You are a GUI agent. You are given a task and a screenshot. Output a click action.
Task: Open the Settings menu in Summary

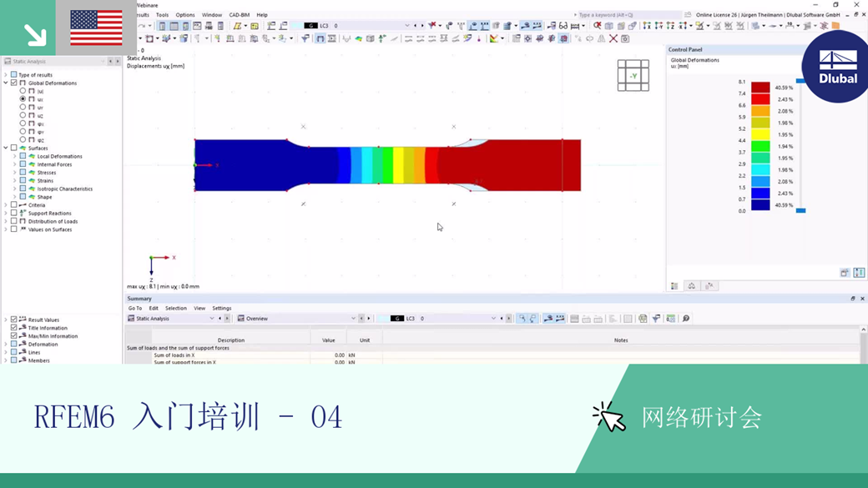pyautogui.click(x=221, y=308)
